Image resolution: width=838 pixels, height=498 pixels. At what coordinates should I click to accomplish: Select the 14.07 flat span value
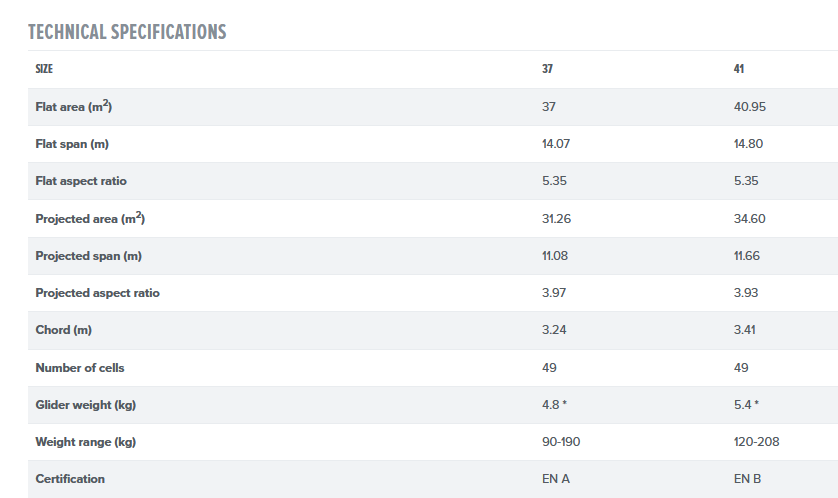pyautogui.click(x=556, y=144)
